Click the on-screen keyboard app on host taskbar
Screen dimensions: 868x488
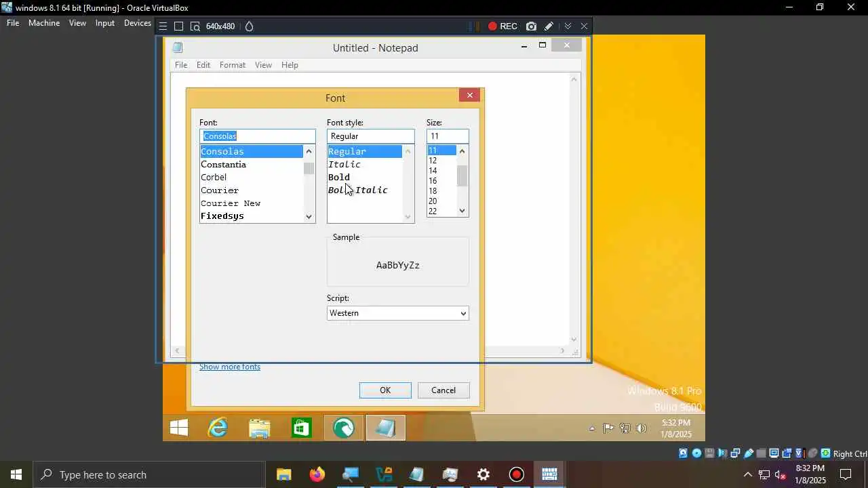click(549, 474)
